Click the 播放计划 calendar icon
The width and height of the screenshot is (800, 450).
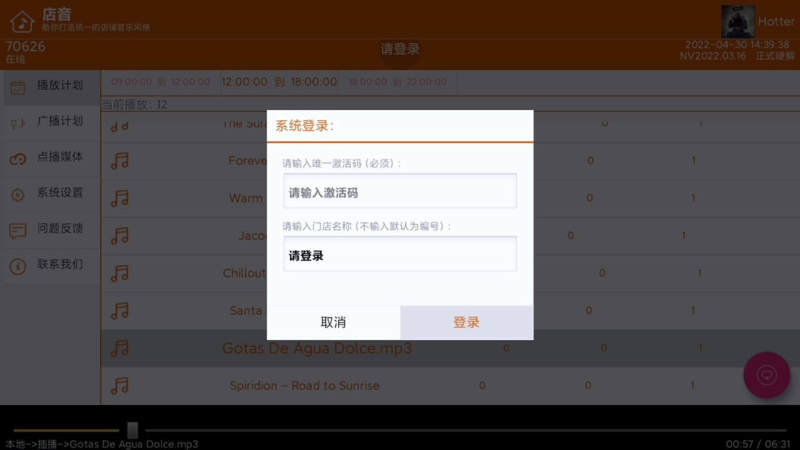point(18,87)
